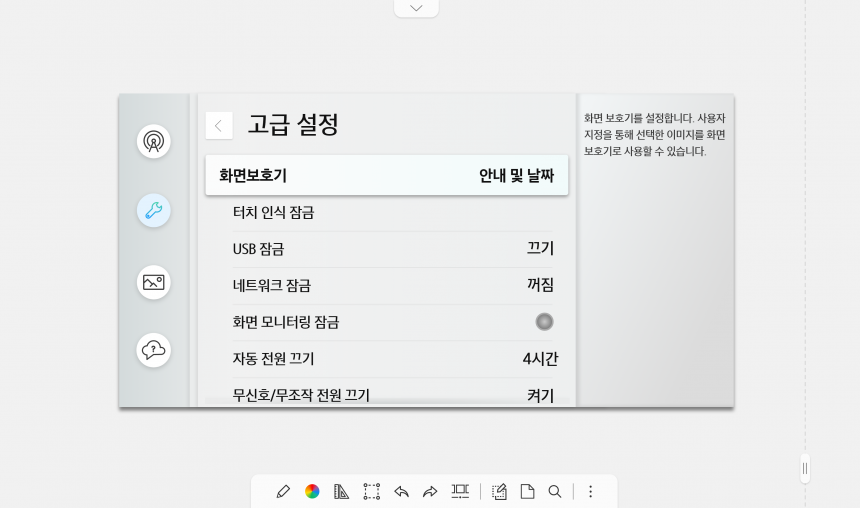
Task: Change the 네트워크 잠금 option
Action: (393, 285)
